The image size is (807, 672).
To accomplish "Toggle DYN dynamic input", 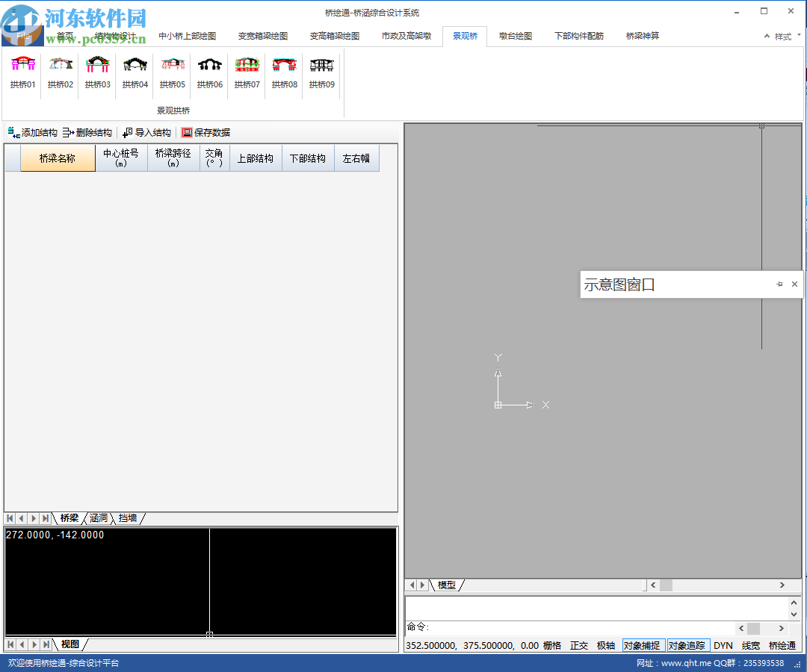I will pos(723,646).
